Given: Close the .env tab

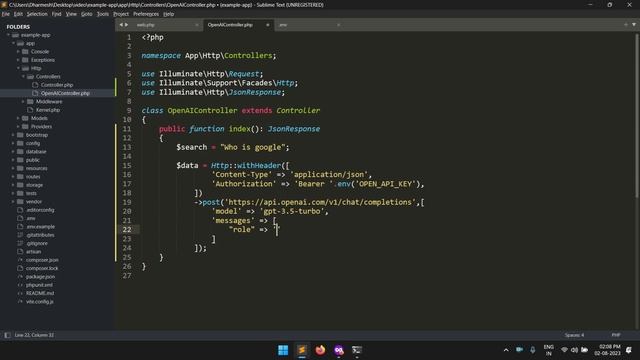Looking at the screenshot, I should tap(338, 25).
